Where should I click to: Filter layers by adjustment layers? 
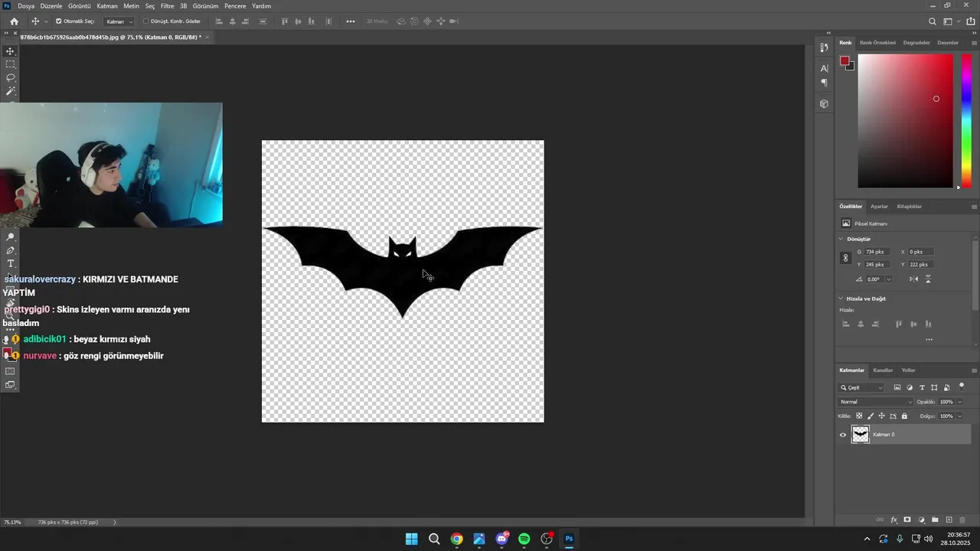click(x=910, y=388)
